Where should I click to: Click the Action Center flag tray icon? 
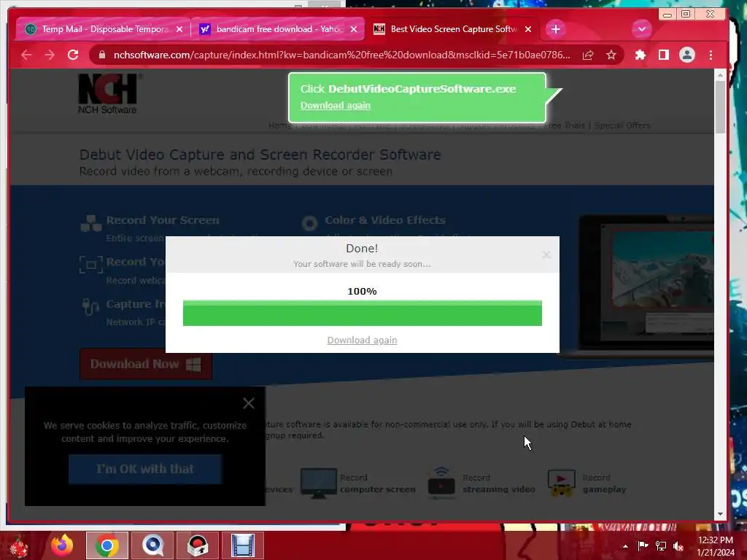pyautogui.click(x=643, y=545)
